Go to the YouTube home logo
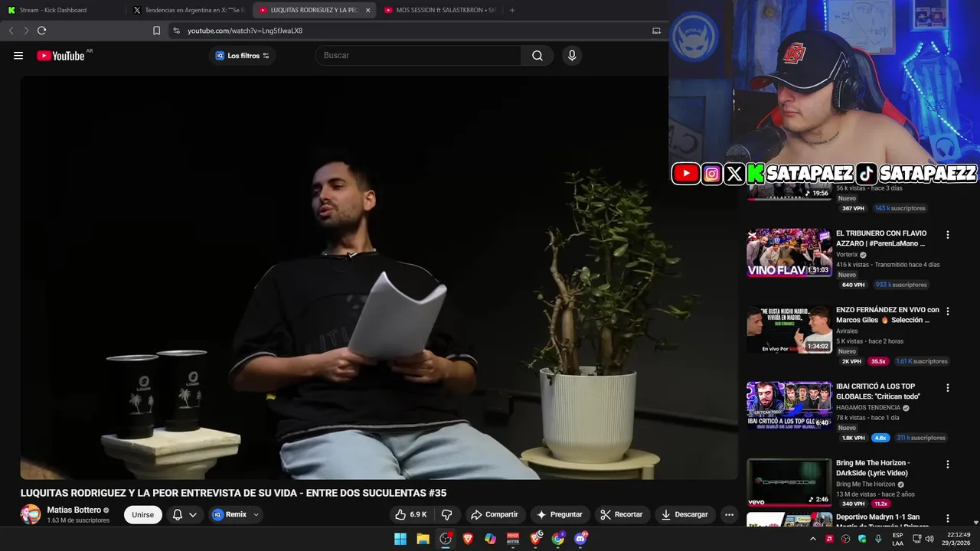The width and height of the screenshot is (980, 551). [x=61, y=56]
